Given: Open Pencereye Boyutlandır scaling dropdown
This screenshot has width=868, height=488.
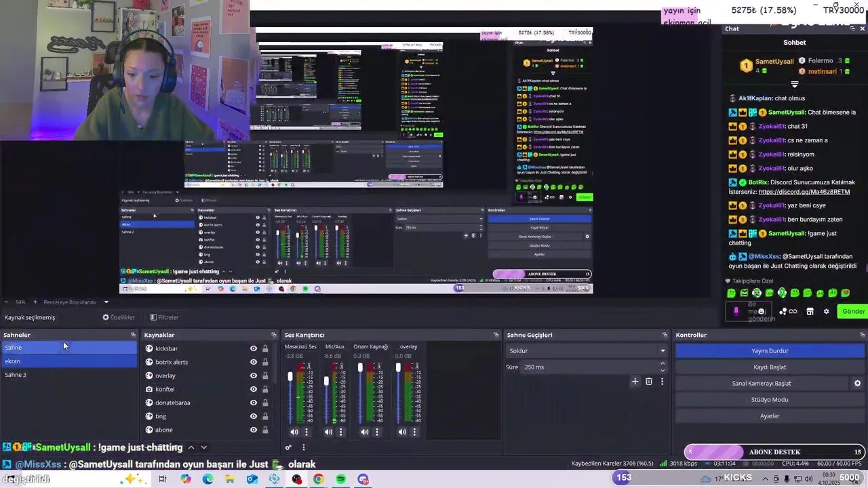Looking at the screenshot, I should pyautogui.click(x=76, y=302).
